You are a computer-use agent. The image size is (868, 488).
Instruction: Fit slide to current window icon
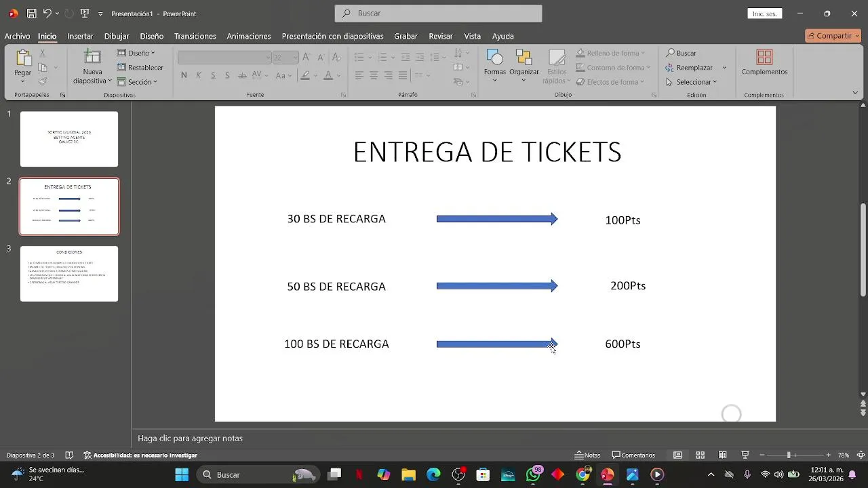point(861,455)
